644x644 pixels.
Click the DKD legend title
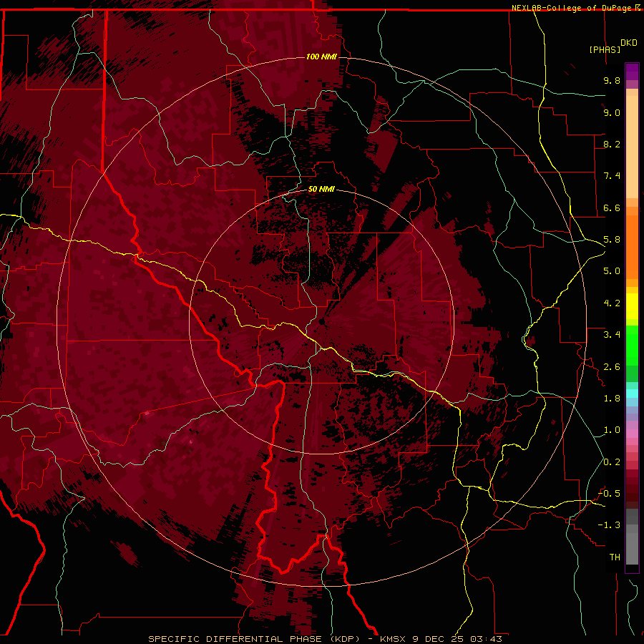pos(628,43)
